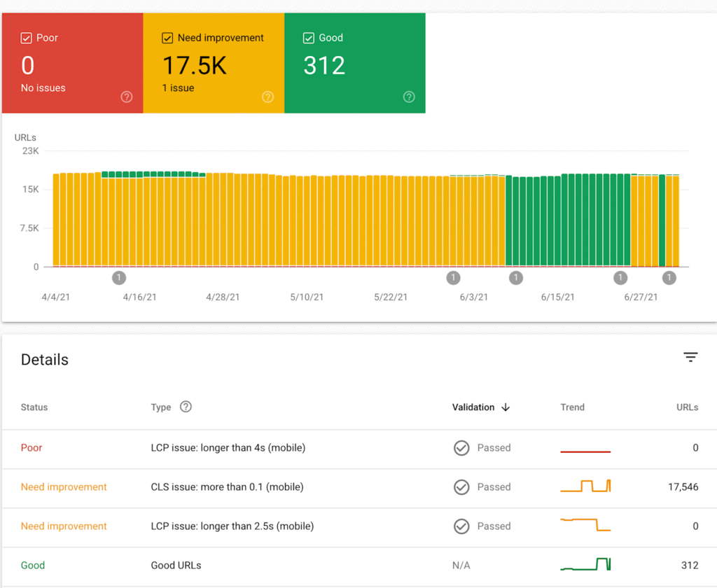Click the Passed icon on the CLS issue row
The height and width of the screenshot is (588, 717).
point(461,487)
